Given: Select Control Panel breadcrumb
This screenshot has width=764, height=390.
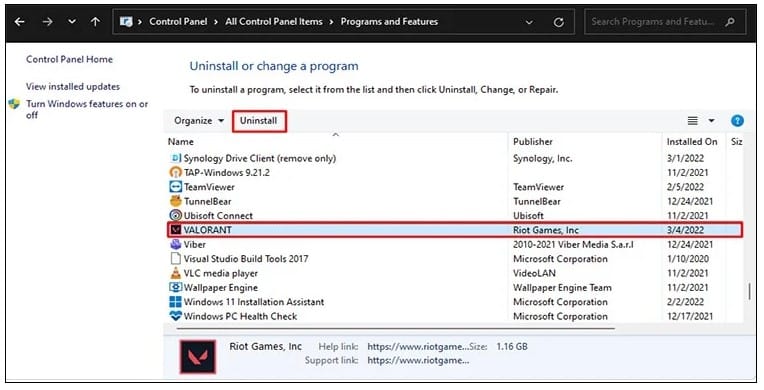Looking at the screenshot, I should pyautogui.click(x=178, y=21).
